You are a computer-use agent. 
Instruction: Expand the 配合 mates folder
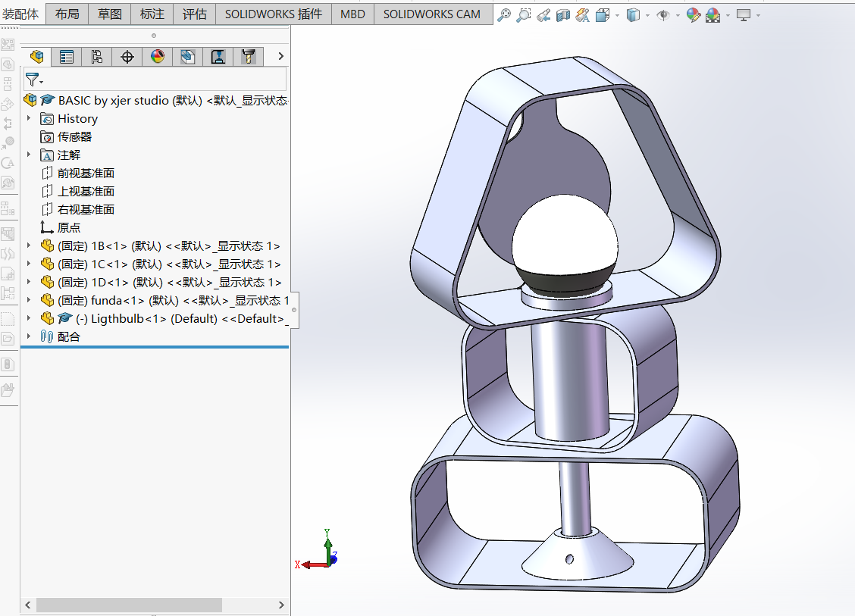click(29, 336)
